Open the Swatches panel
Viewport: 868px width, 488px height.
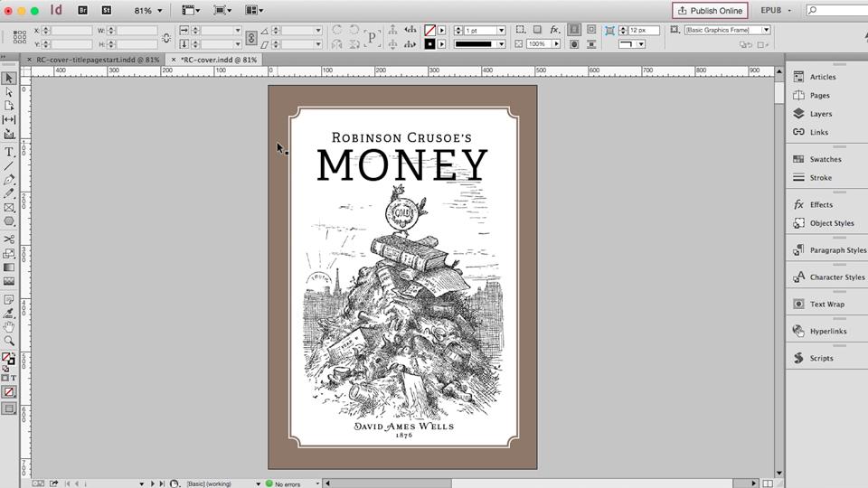[826, 159]
